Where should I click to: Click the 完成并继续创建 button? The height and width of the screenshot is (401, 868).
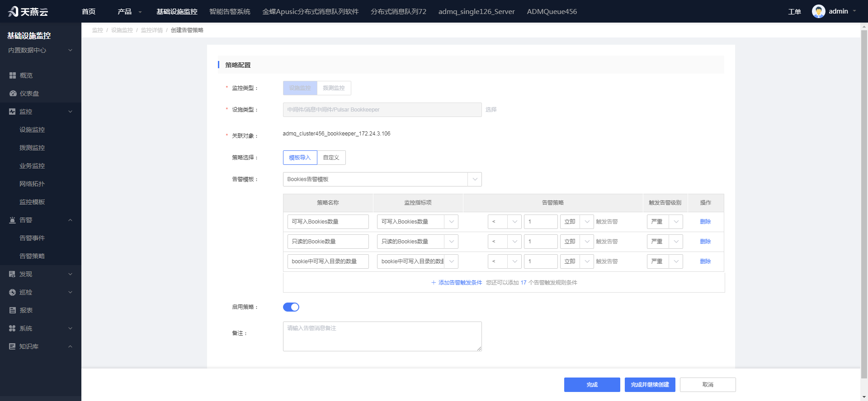tap(650, 385)
